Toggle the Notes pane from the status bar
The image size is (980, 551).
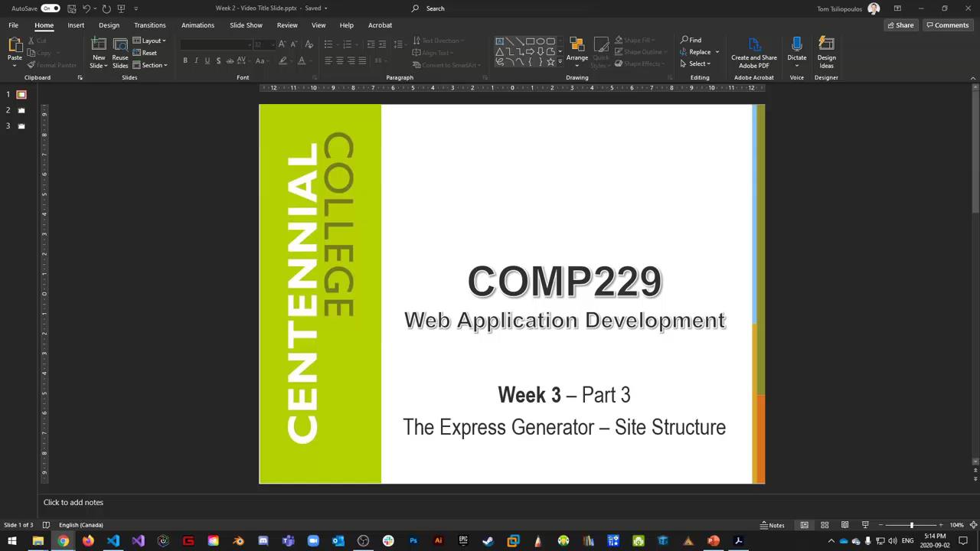coord(772,525)
